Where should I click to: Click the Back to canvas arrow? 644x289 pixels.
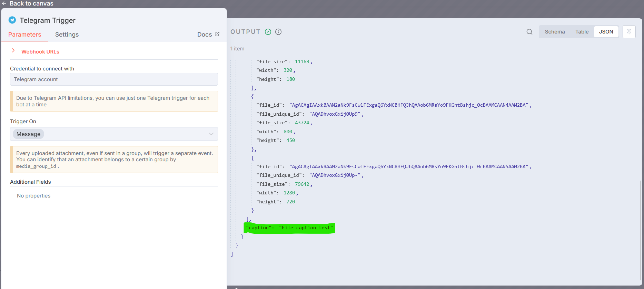(x=4, y=3)
